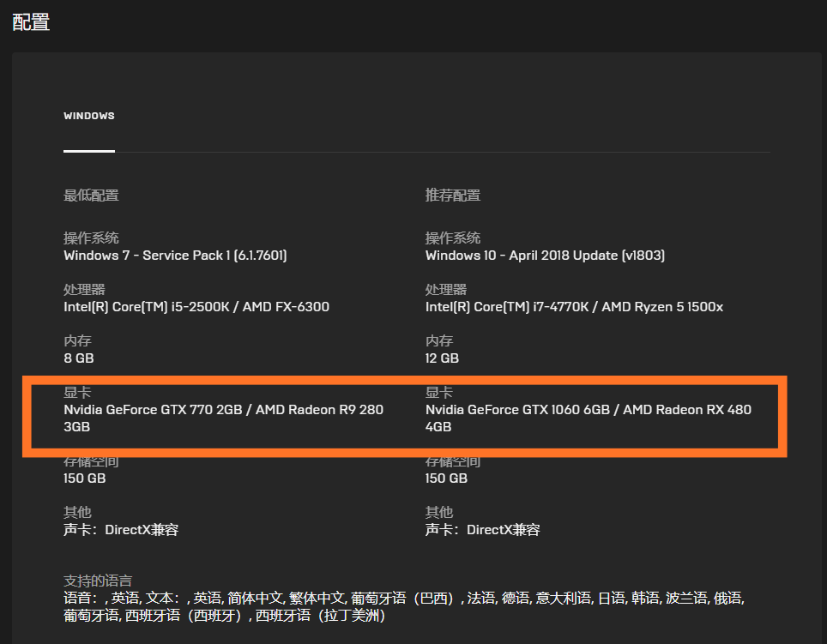
Task: Click the 12 GB recommended memory value
Action: click(442, 358)
